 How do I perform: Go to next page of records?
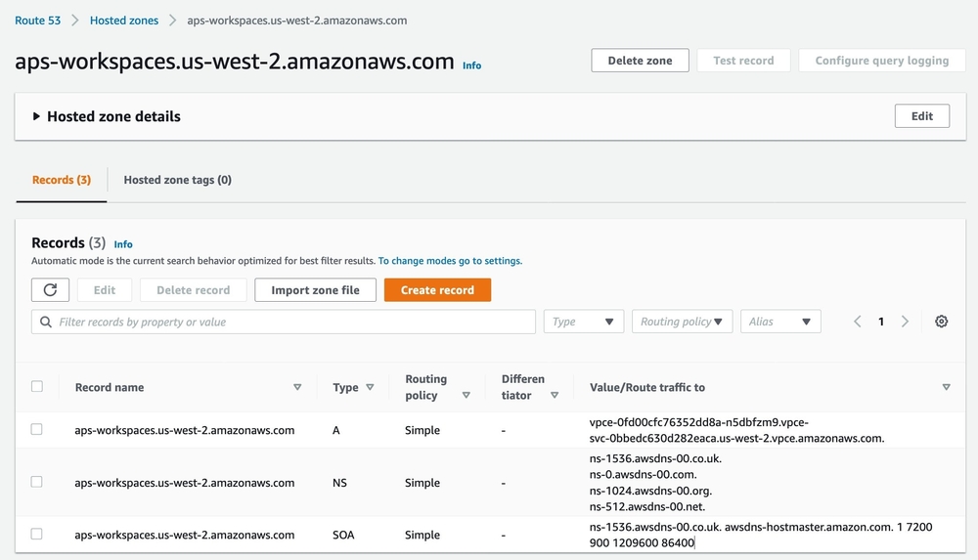(905, 322)
